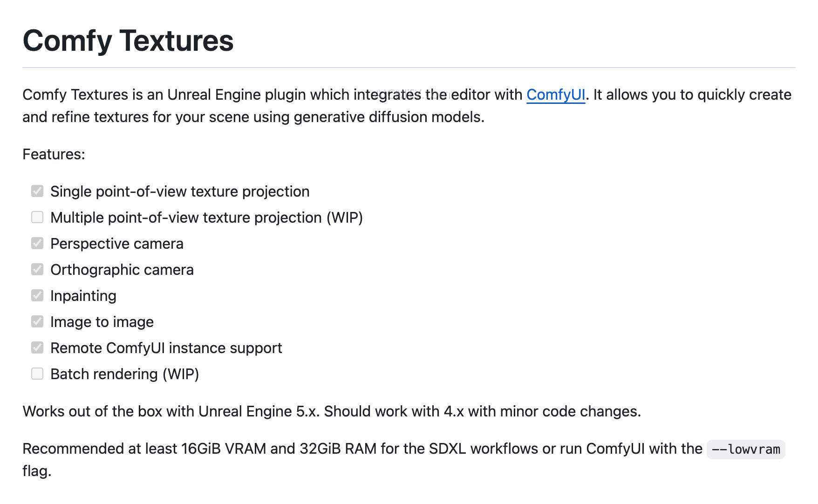The width and height of the screenshot is (818, 504).
Task: Click the 'Image to image' item text
Action: pyautogui.click(x=102, y=322)
